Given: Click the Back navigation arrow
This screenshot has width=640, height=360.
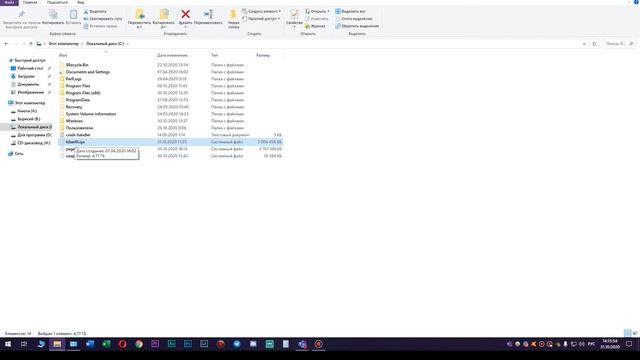Looking at the screenshot, I should [6, 44].
